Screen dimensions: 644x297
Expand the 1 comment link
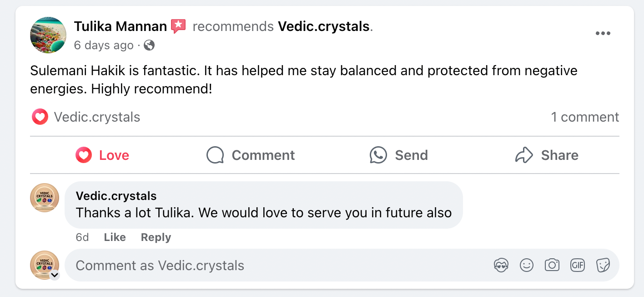point(585,117)
